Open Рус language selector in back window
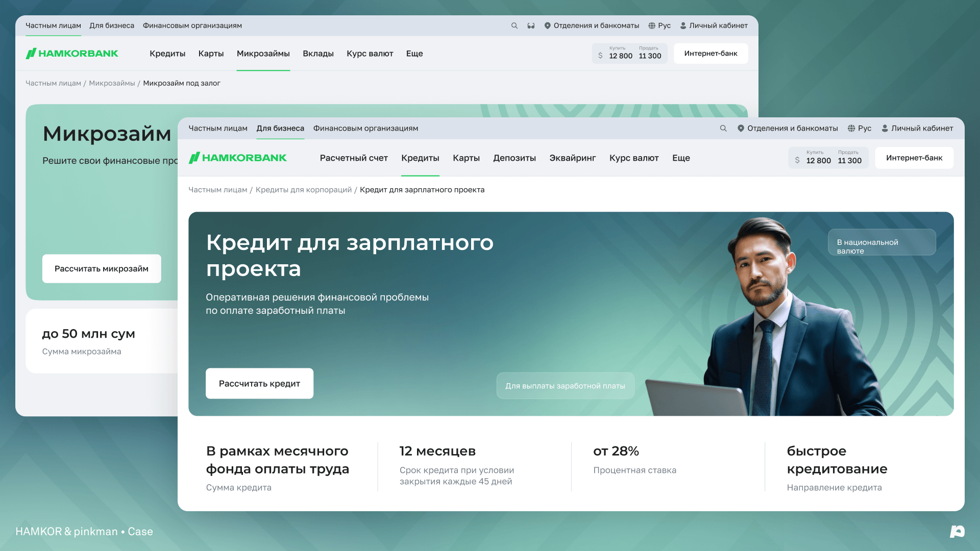 point(659,26)
